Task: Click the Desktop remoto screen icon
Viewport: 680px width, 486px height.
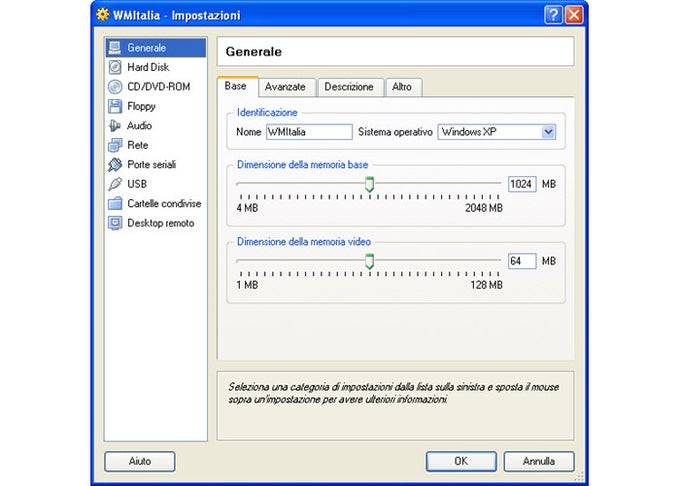Action: [115, 223]
